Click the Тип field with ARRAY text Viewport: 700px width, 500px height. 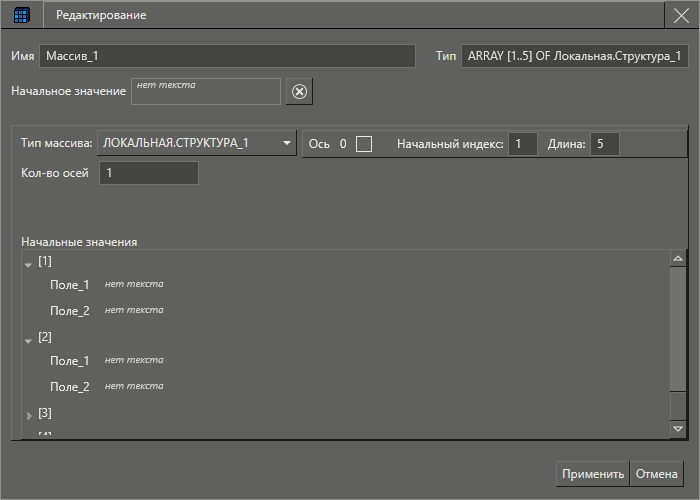574,56
